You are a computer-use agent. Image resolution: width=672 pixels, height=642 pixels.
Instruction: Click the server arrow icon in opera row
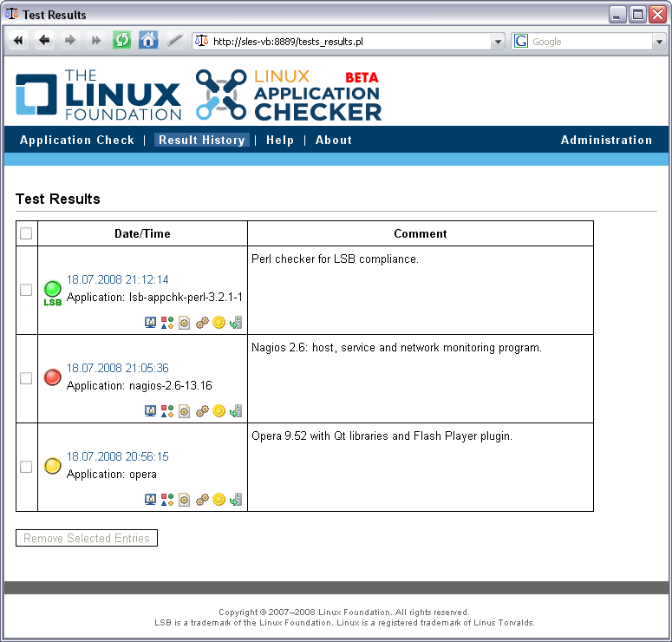[236, 500]
